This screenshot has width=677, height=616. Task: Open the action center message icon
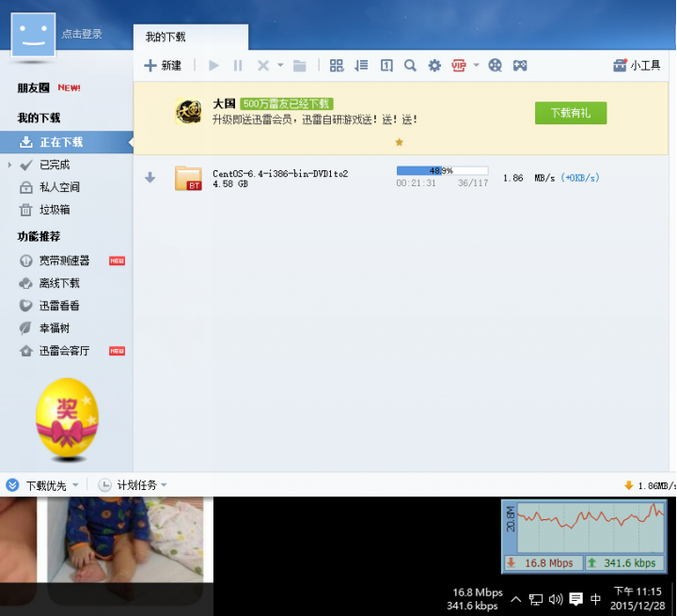point(576,599)
